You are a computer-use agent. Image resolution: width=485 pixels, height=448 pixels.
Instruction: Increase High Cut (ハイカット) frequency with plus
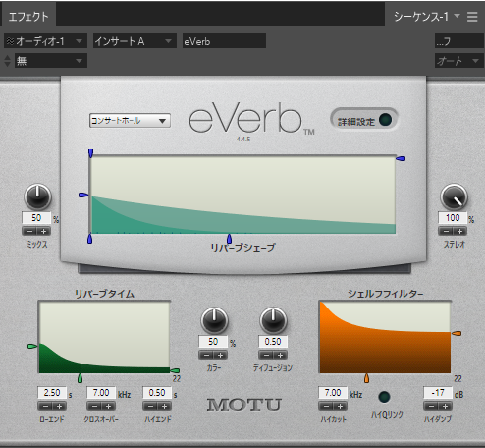click(341, 406)
